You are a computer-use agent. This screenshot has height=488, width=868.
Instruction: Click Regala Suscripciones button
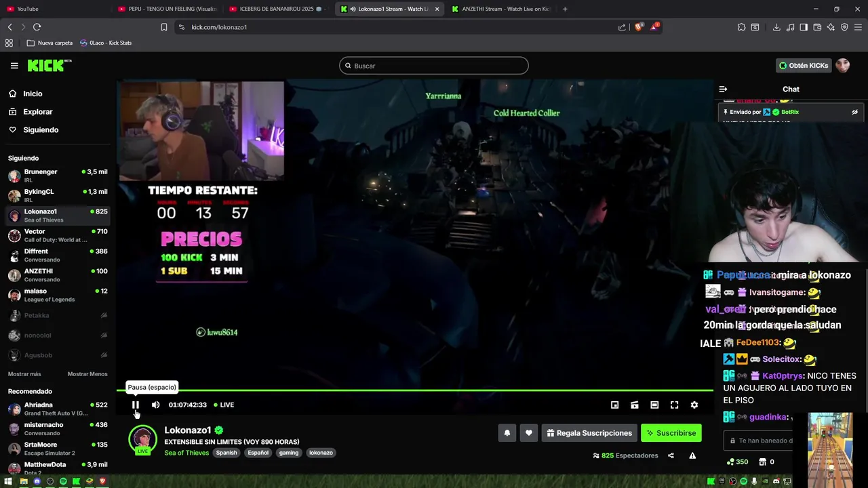[x=589, y=433]
